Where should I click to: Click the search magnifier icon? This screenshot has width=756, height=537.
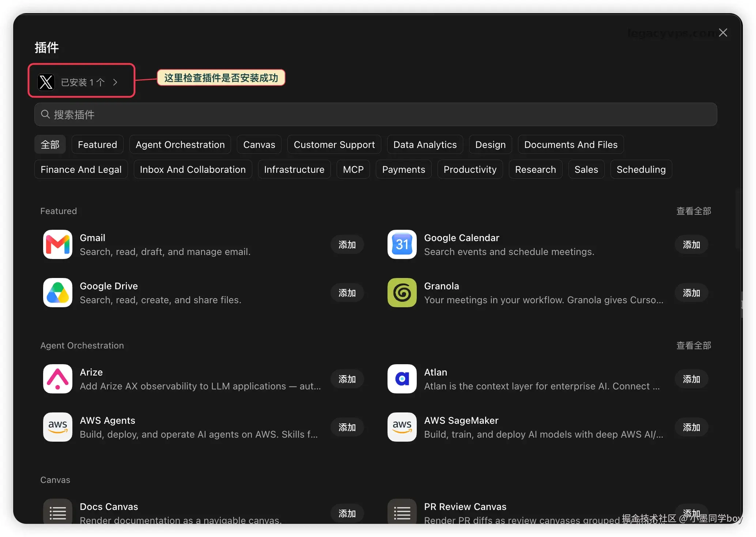(x=45, y=114)
